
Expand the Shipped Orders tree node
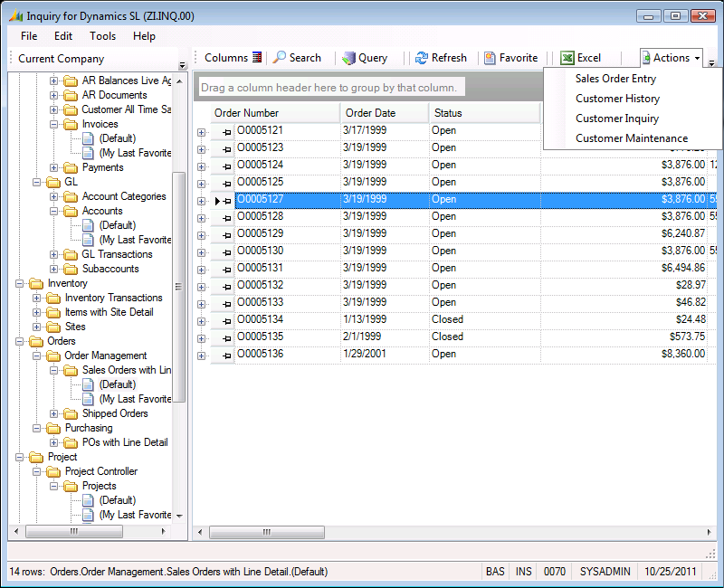point(54,413)
